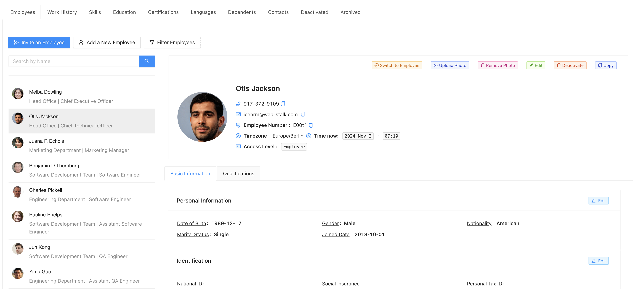Click Switch to Employee button
Viewport: 644px width, 289px height.
(x=397, y=65)
